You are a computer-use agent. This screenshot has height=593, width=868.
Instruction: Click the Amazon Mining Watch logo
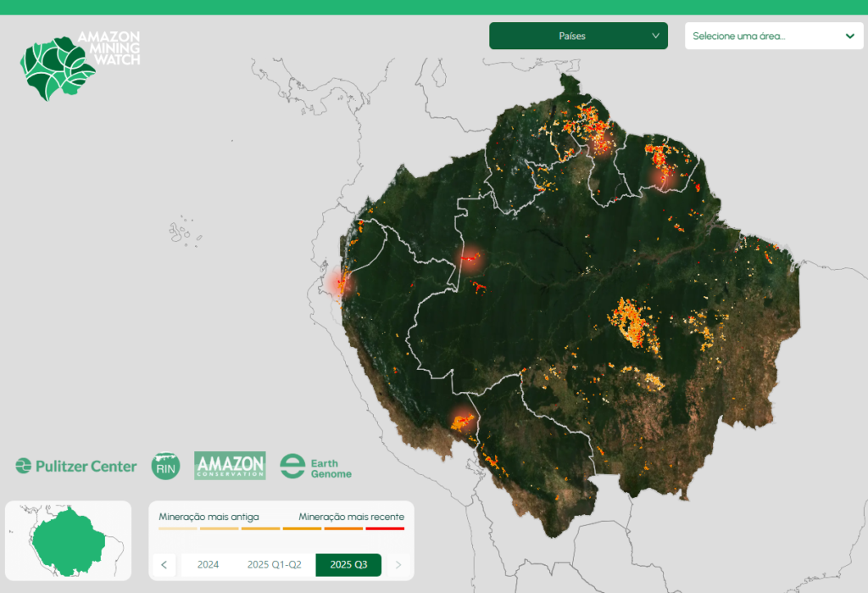pyautogui.click(x=81, y=65)
